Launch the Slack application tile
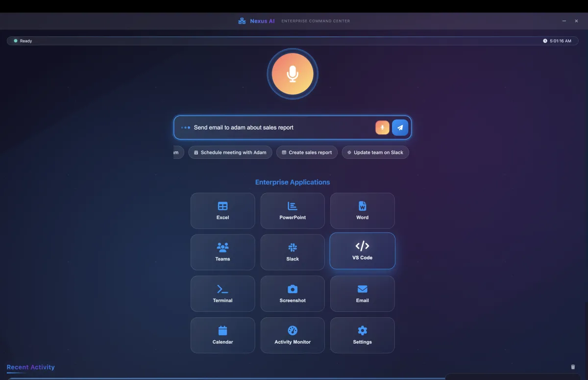Image resolution: width=588 pixels, height=380 pixels. point(293,252)
